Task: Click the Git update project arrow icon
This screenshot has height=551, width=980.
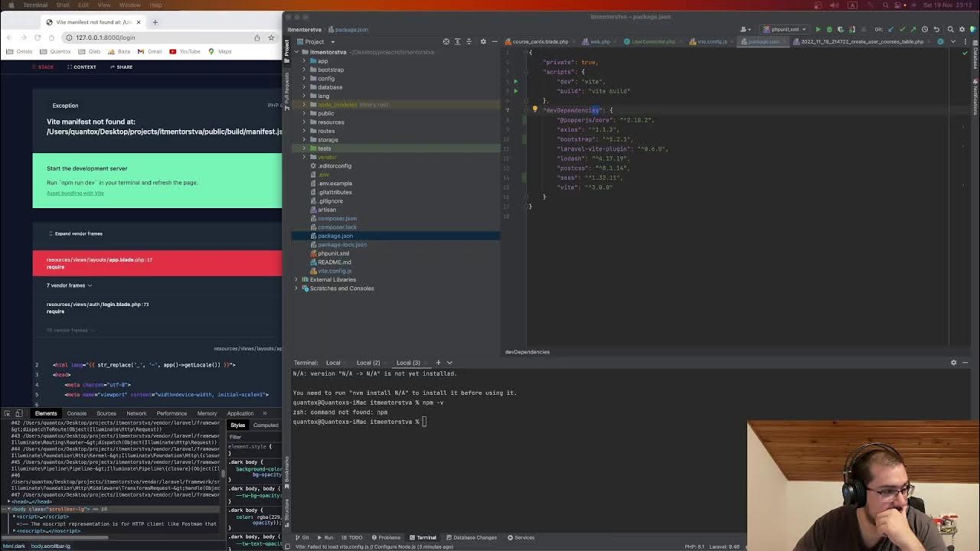Action: point(890,29)
